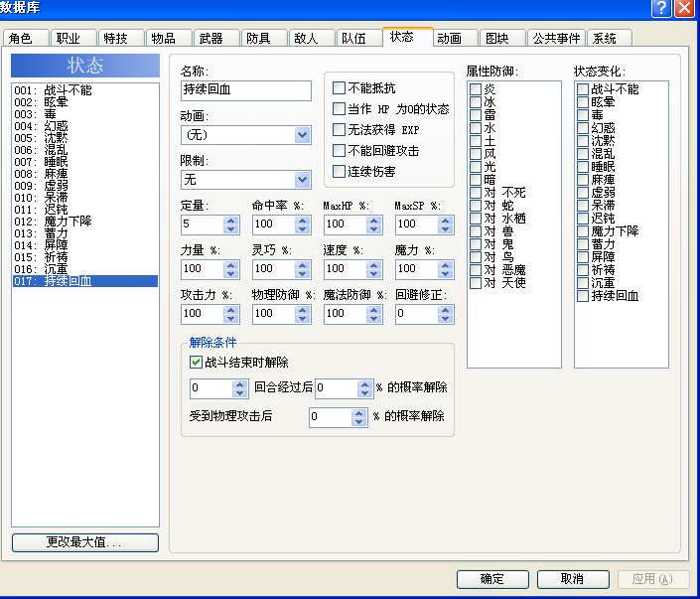700x599 pixels.
Task: Select state 012: 魔力下降 in list
Action: 85,222
